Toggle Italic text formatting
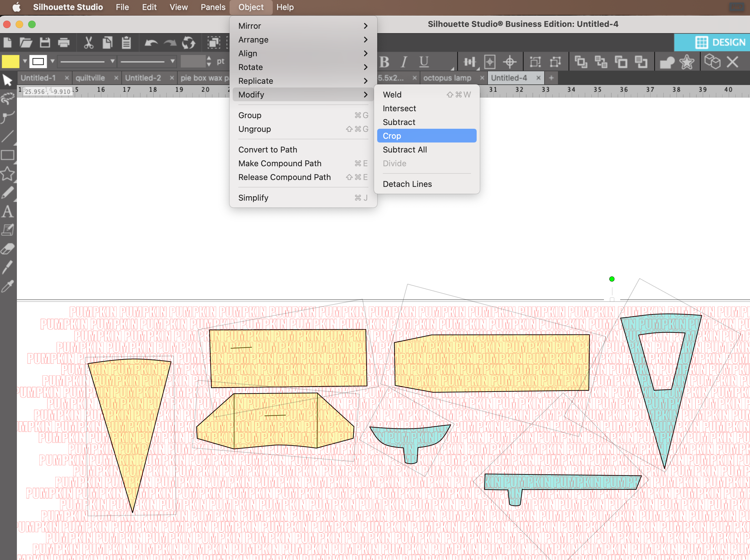The width and height of the screenshot is (750, 560). [403, 62]
